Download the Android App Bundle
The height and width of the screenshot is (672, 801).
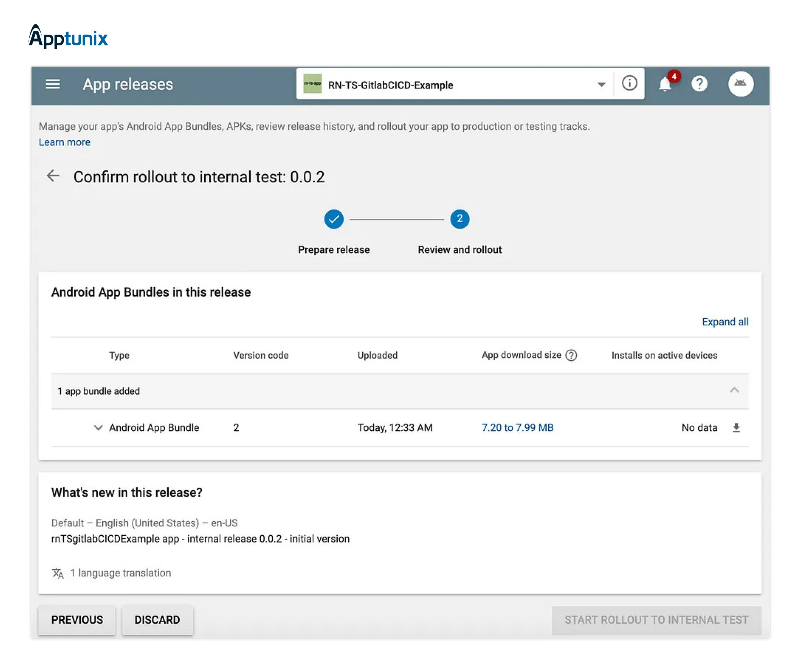736,428
